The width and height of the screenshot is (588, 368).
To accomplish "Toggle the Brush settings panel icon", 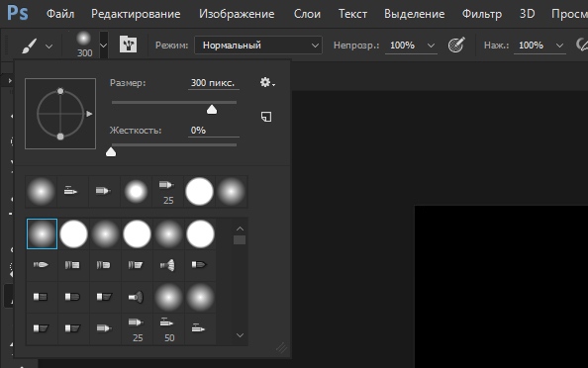I will 128,45.
